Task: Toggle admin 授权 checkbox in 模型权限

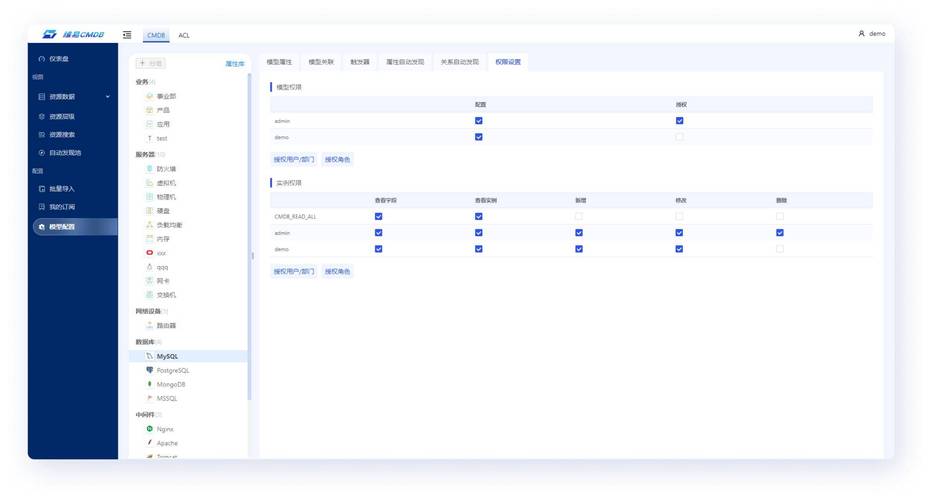Action: [679, 121]
